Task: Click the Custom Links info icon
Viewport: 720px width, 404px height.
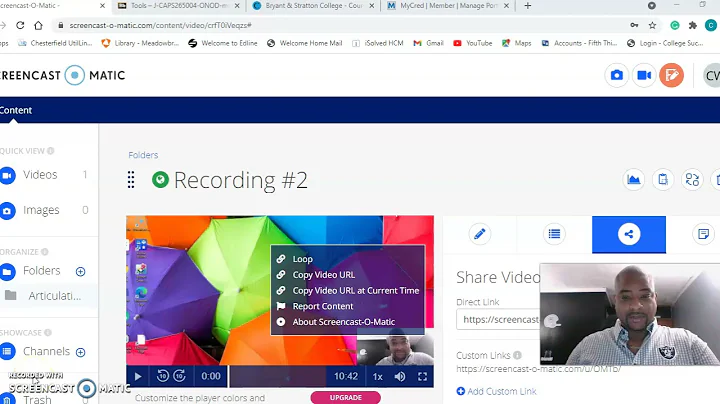Action: 518,355
